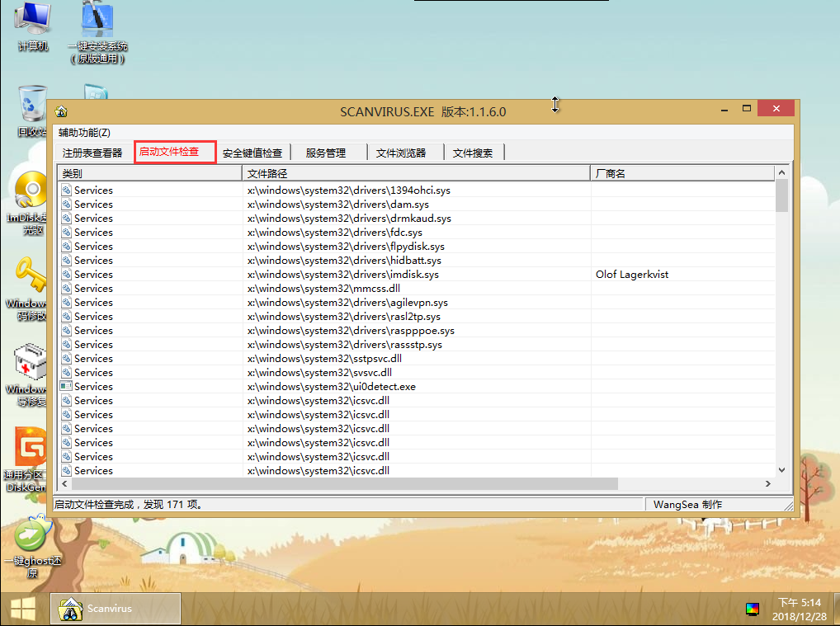Select the imdisk.sys driver row
This screenshot has height=626, width=840.
click(x=342, y=275)
